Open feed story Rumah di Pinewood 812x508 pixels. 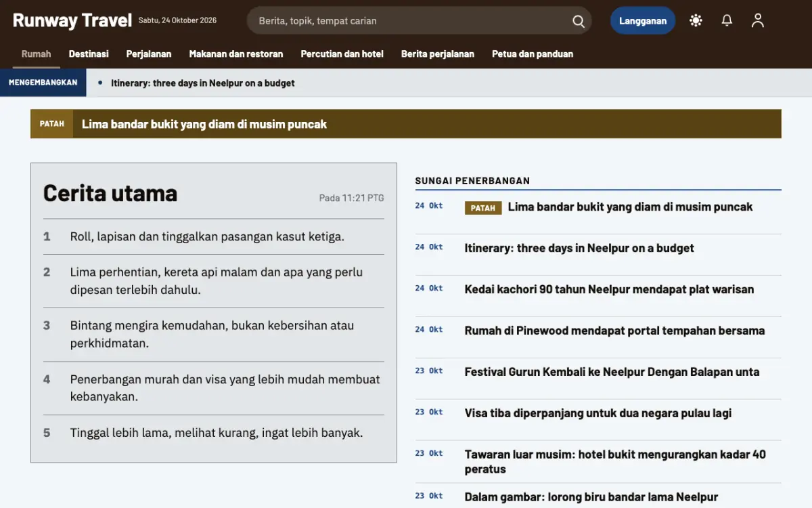click(x=614, y=331)
